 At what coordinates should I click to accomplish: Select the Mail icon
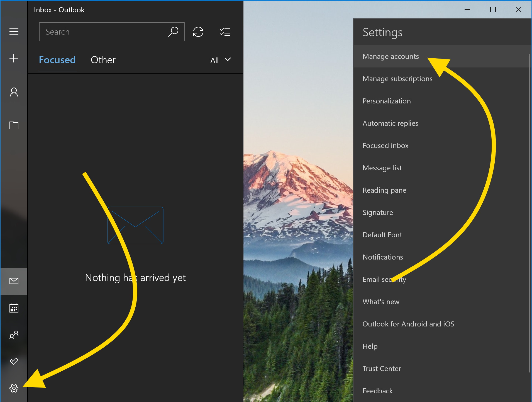[14, 281]
